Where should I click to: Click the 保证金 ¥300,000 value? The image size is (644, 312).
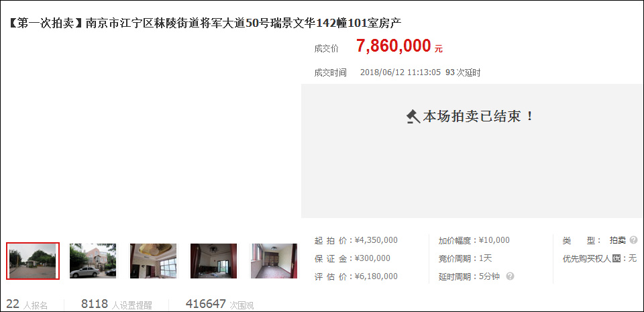coord(372,258)
